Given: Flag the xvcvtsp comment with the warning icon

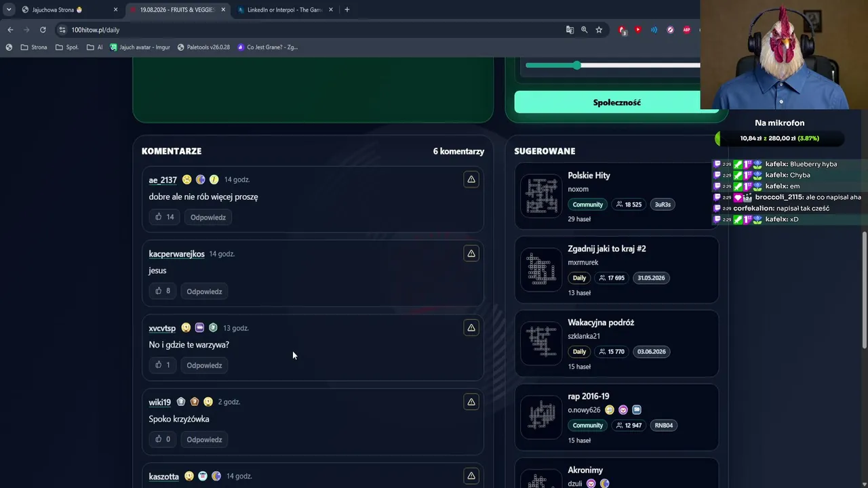Looking at the screenshot, I should 471,328.
